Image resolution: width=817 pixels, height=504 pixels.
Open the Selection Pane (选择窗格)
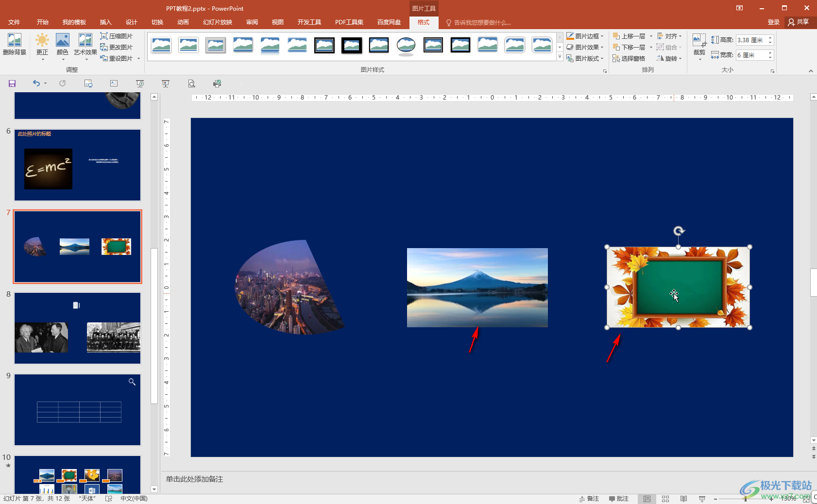coord(629,58)
